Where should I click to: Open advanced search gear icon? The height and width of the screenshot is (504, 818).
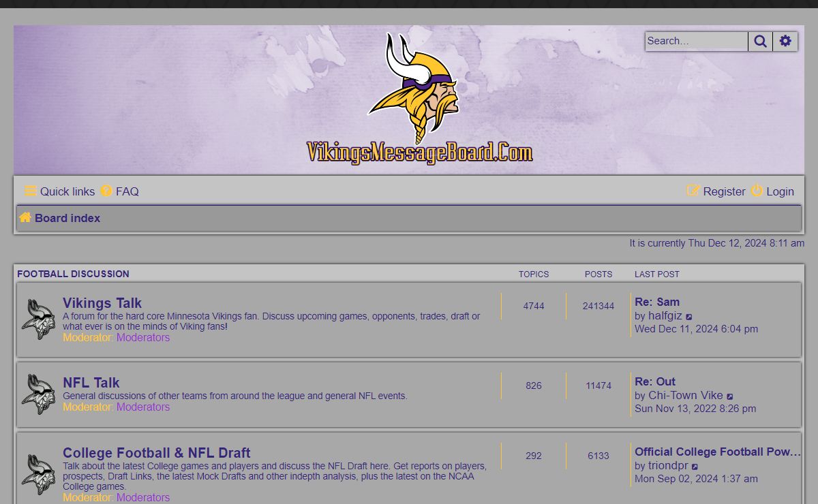pyautogui.click(x=785, y=42)
